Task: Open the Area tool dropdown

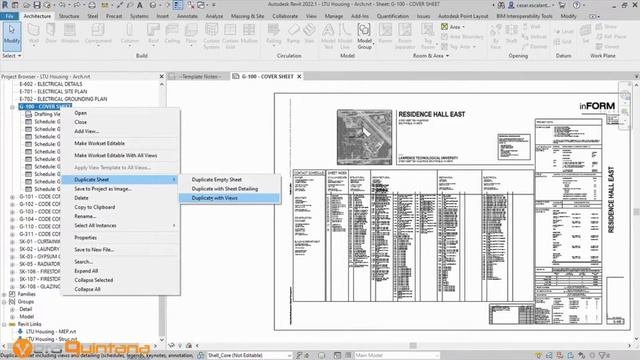Action: [463, 27]
